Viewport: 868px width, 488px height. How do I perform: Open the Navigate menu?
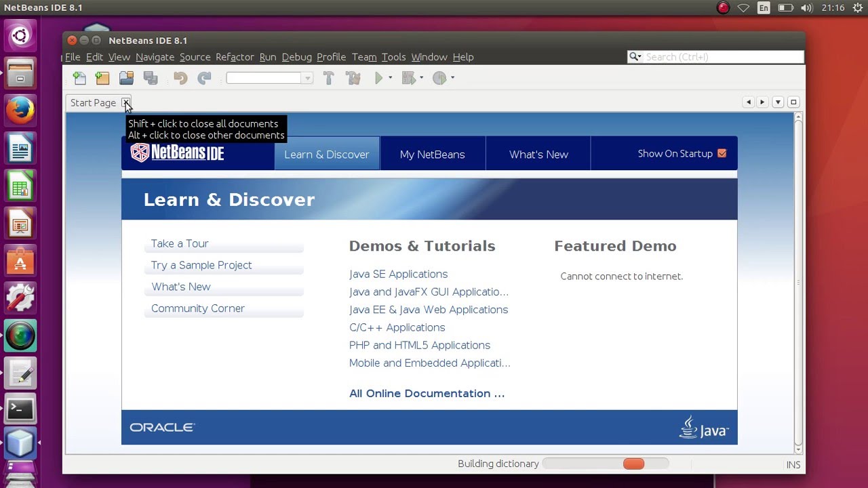pos(155,57)
